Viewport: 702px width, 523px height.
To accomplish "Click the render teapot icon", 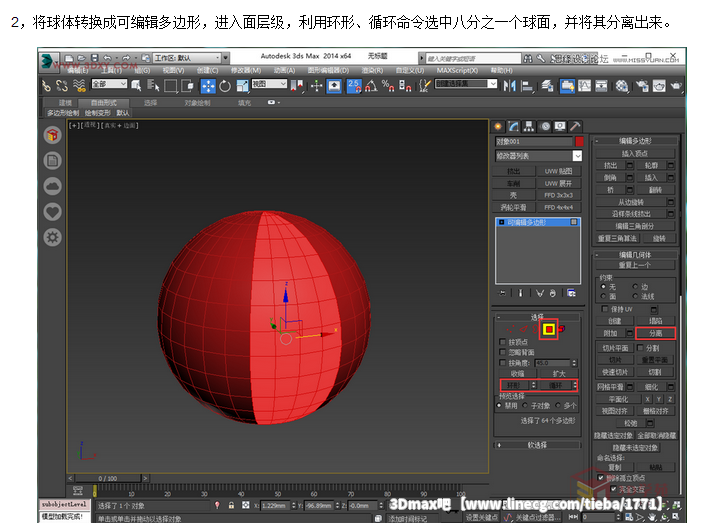I will coord(676,86).
